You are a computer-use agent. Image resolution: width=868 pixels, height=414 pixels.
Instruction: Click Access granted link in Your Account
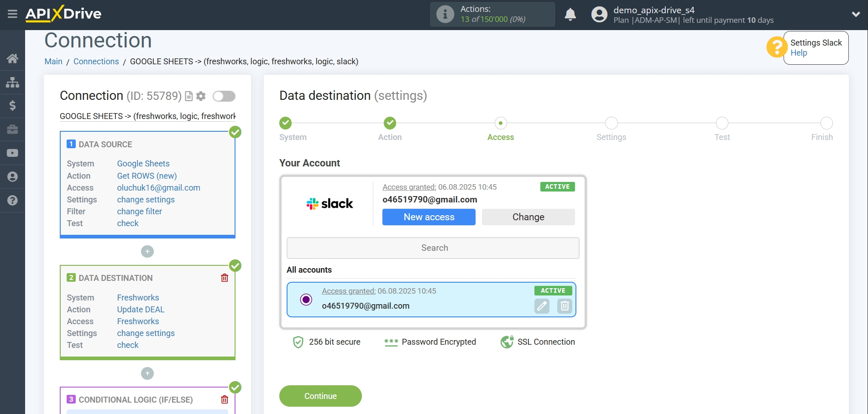pos(409,187)
